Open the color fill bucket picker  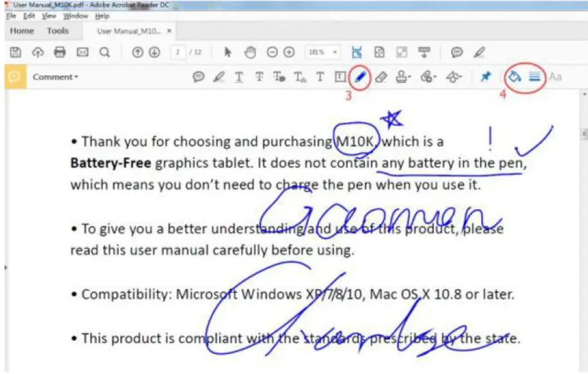[x=515, y=77]
